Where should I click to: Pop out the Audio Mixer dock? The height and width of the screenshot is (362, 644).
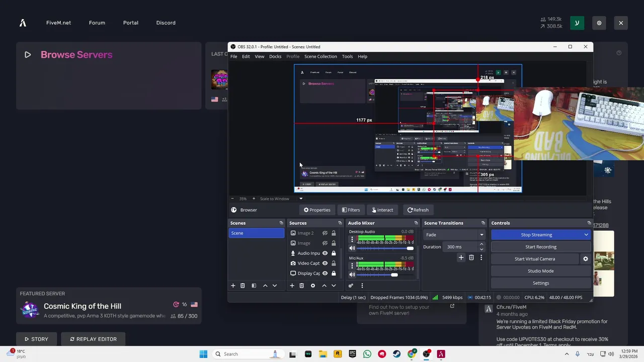click(416, 223)
